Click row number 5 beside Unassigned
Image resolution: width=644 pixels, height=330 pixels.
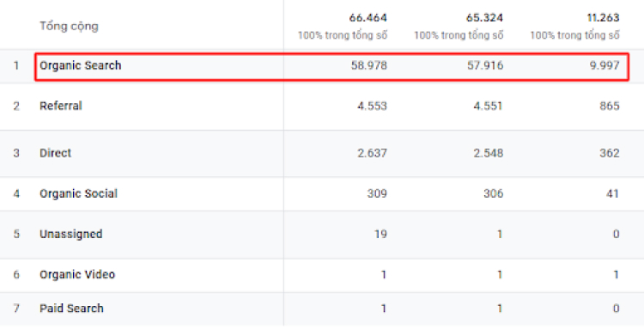[16, 235]
